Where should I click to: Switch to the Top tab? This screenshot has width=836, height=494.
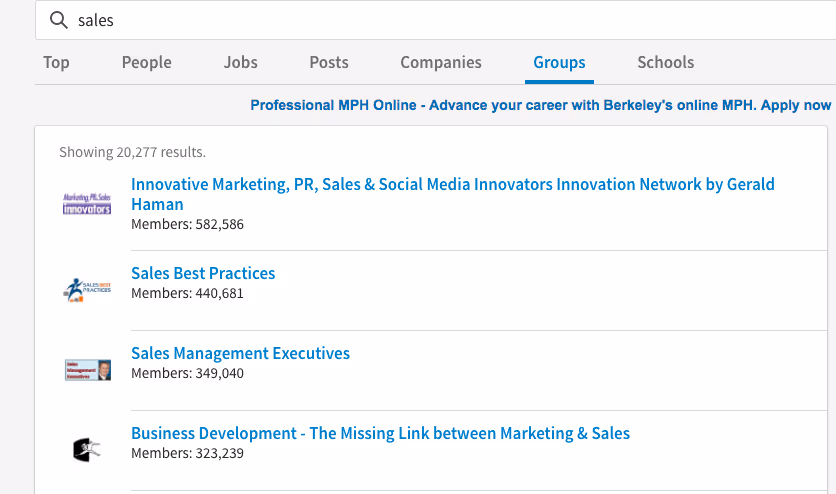coord(56,62)
